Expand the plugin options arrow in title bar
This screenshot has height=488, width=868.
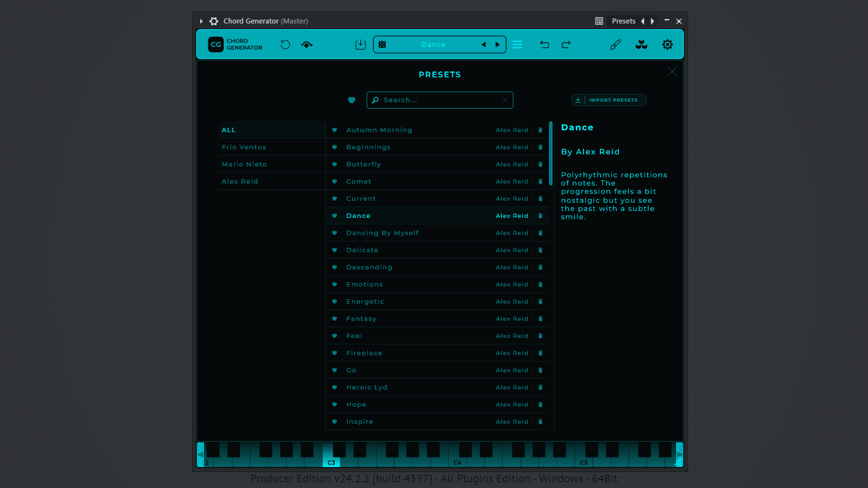[201, 21]
